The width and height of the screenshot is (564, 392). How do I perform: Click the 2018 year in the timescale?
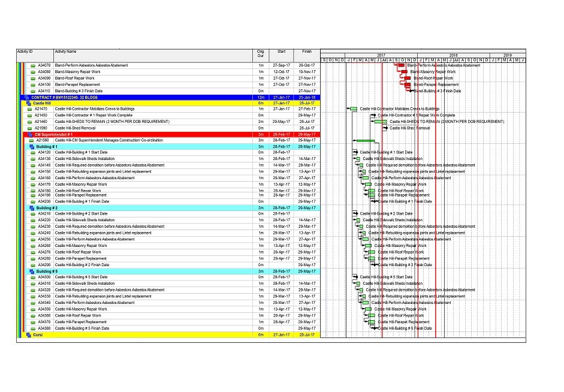(x=453, y=55)
